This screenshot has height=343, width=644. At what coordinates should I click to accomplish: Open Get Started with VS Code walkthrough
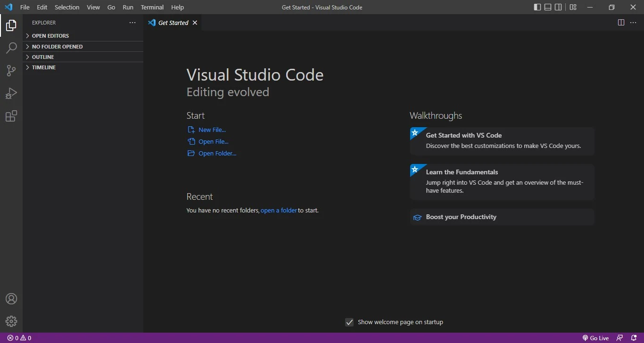(x=502, y=141)
